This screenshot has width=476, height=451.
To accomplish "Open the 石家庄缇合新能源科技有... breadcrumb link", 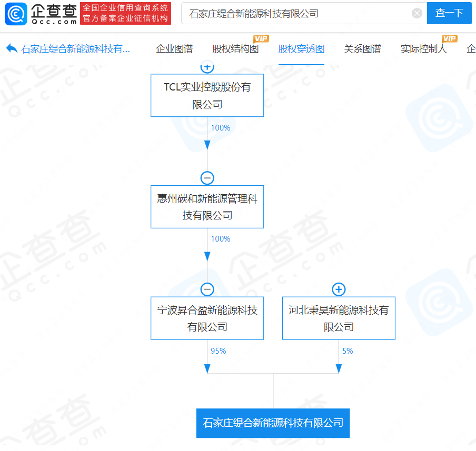I will [x=75, y=49].
